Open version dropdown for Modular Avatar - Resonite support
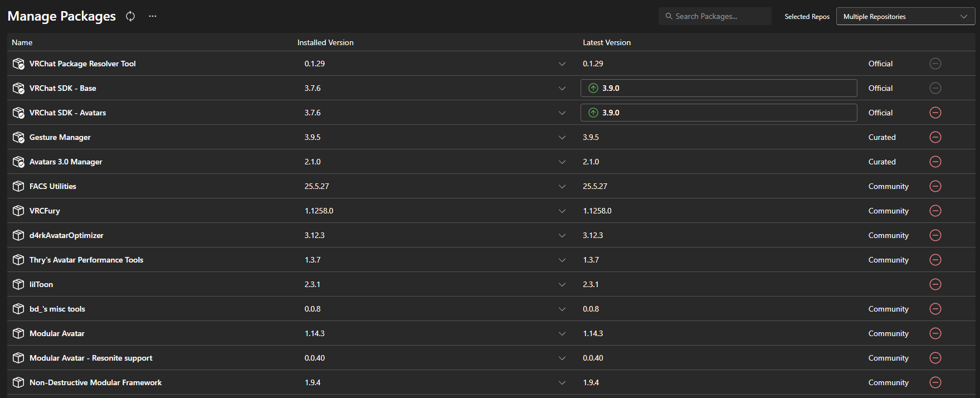The image size is (980, 398). pyautogui.click(x=562, y=358)
